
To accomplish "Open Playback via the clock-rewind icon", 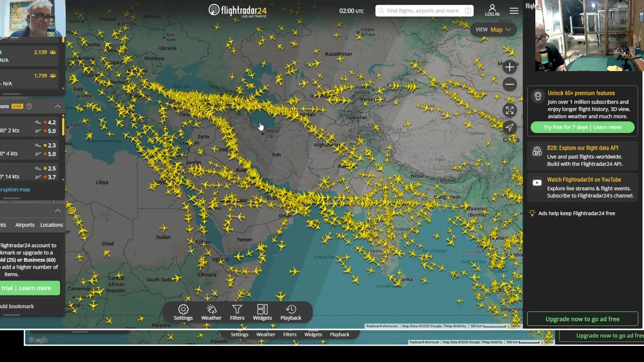I will [291, 309].
